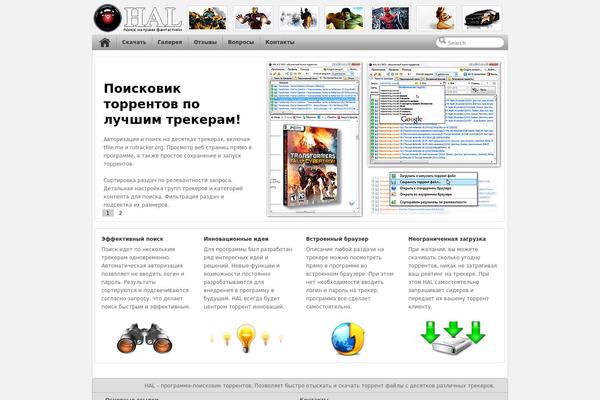Open the Галерея menu item
Image resolution: width=600 pixels, height=400 pixels.
(170, 42)
